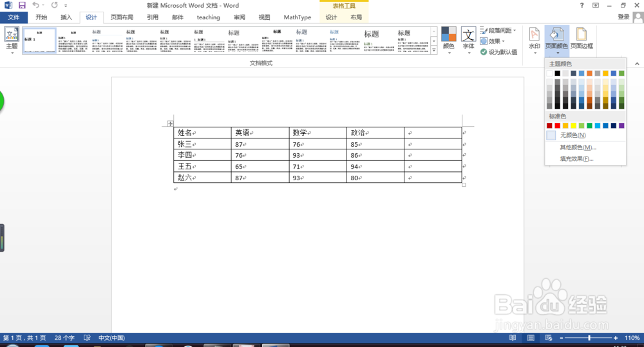Open the MathType tab
This screenshot has height=347, width=644.
pyautogui.click(x=298, y=17)
